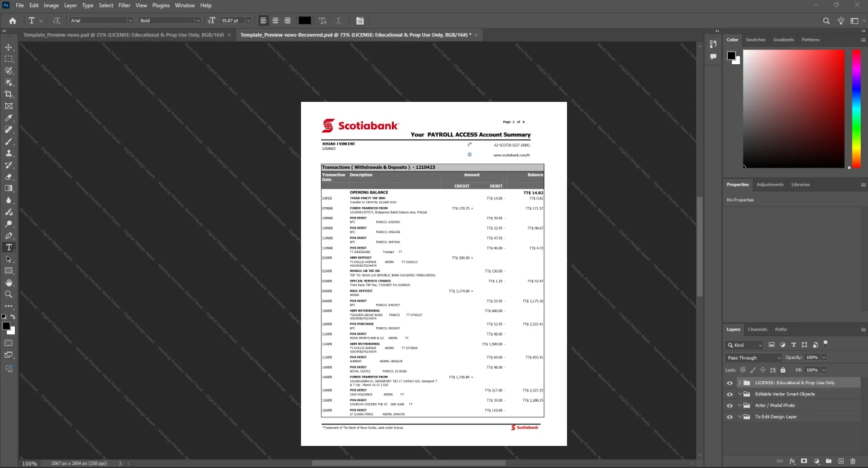Switch to the Channels tab
868x468 pixels.
click(x=757, y=329)
